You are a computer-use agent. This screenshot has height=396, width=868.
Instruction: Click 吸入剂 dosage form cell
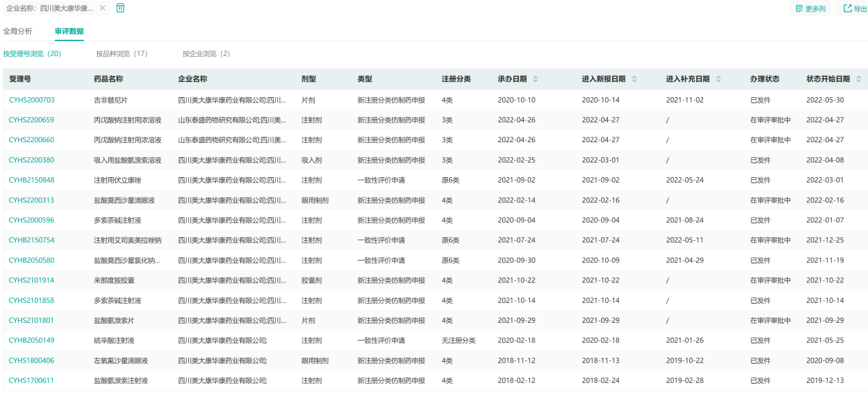click(x=311, y=160)
